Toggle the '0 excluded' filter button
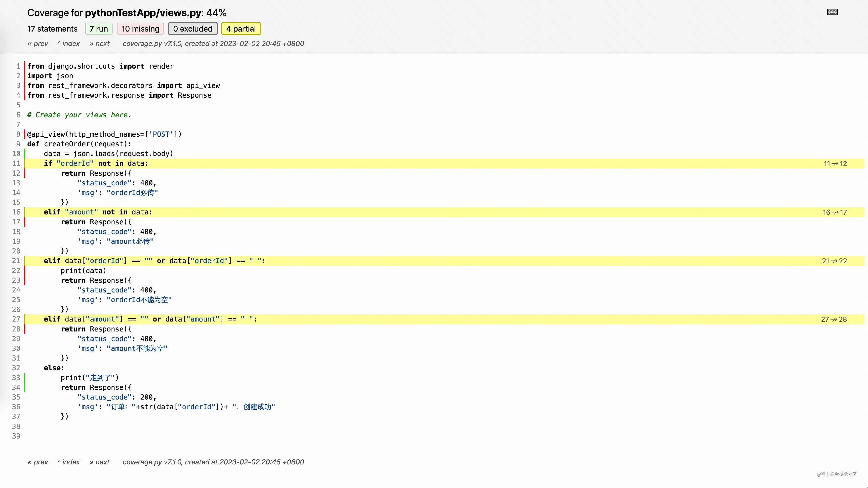Viewport: 868px width, 488px height. [x=193, y=29]
